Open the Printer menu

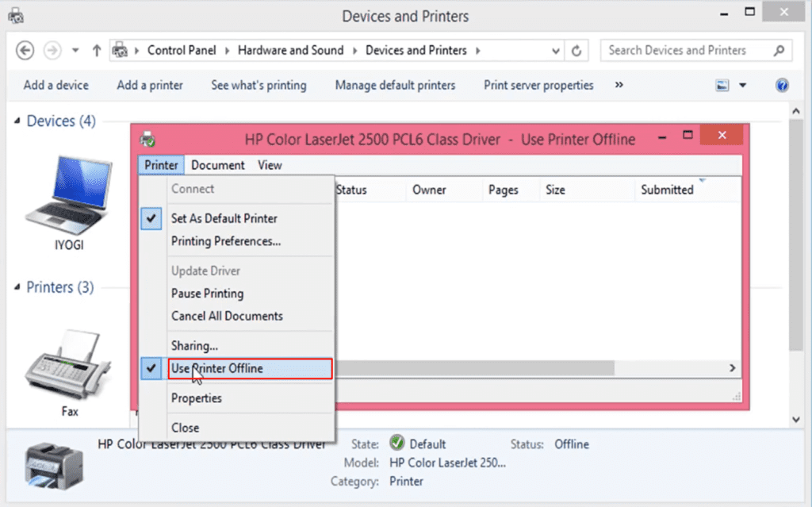tap(161, 165)
